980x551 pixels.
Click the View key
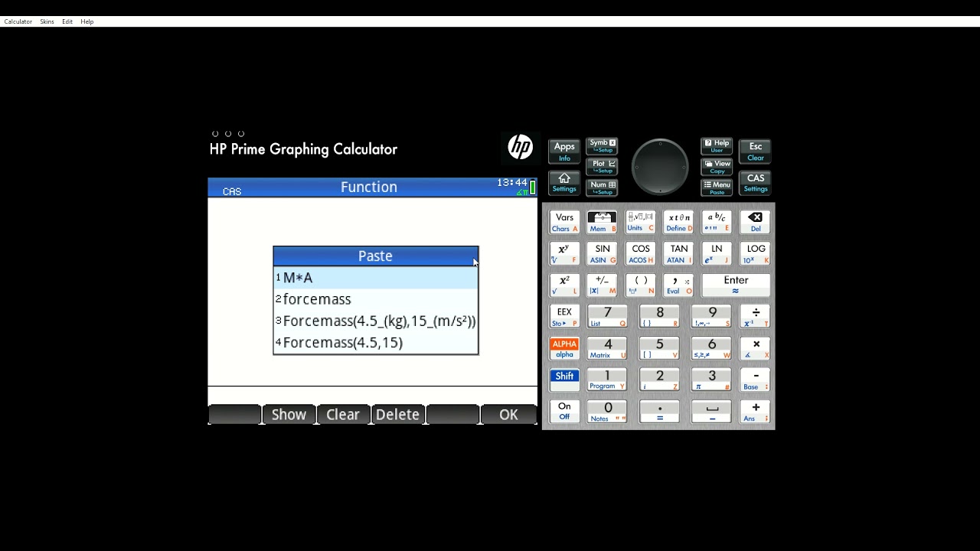[717, 166]
